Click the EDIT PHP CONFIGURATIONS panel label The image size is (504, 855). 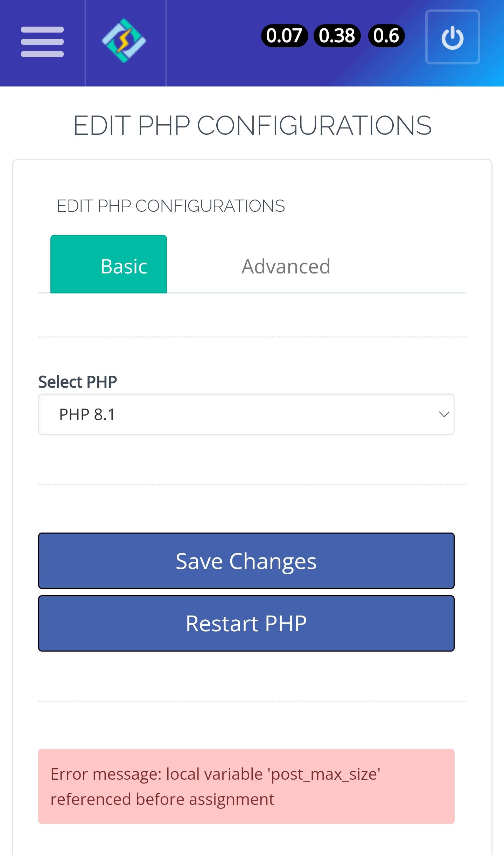[171, 206]
